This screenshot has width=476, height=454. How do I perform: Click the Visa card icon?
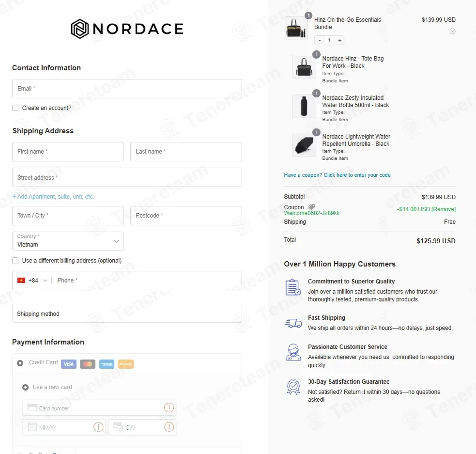[x=69, y=364]
